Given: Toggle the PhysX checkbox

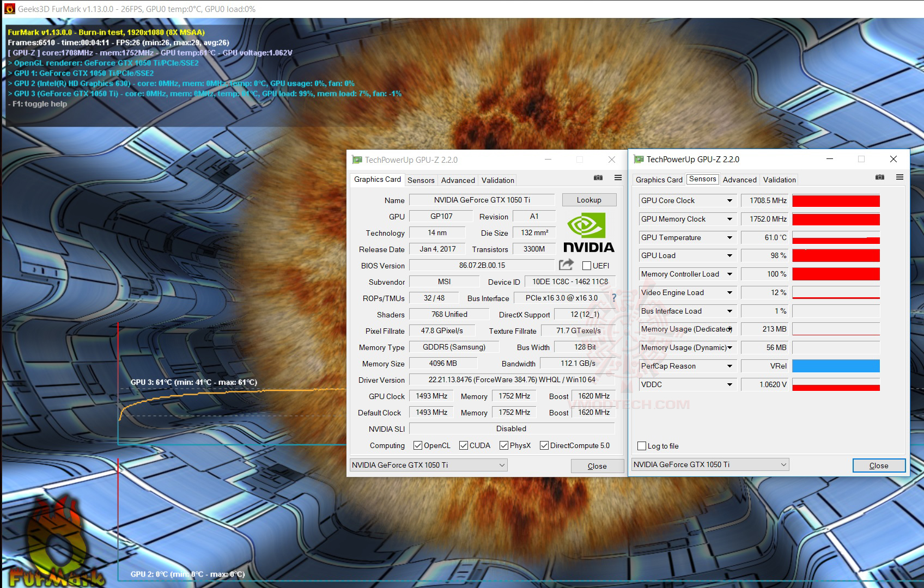Looking at the screenshot, I should (504, 445).
